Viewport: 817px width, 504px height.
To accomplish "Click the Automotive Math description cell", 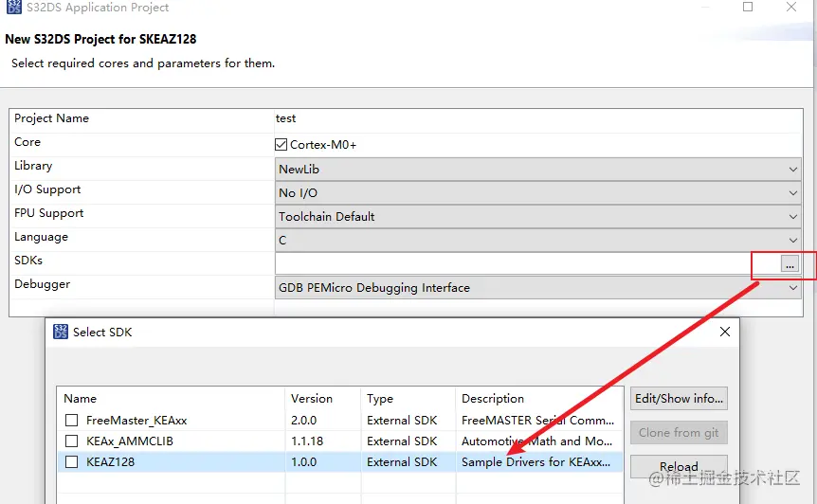I will (x=536, y=441).
